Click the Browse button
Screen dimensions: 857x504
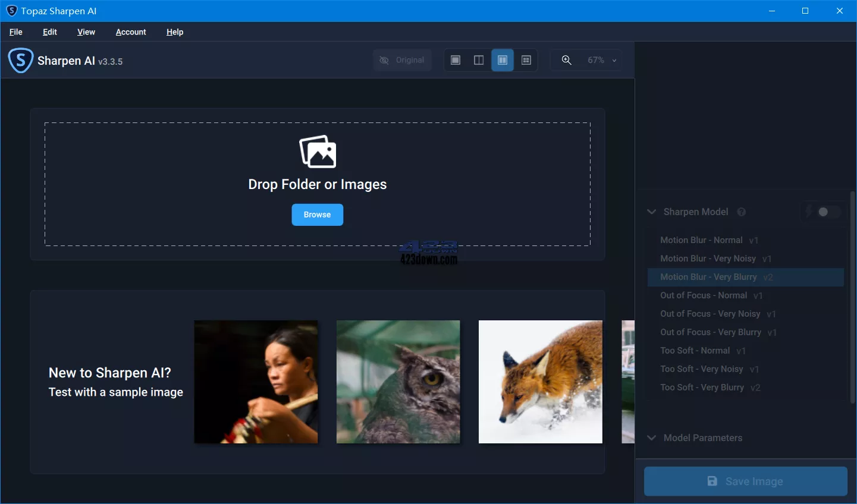(318, 215)
